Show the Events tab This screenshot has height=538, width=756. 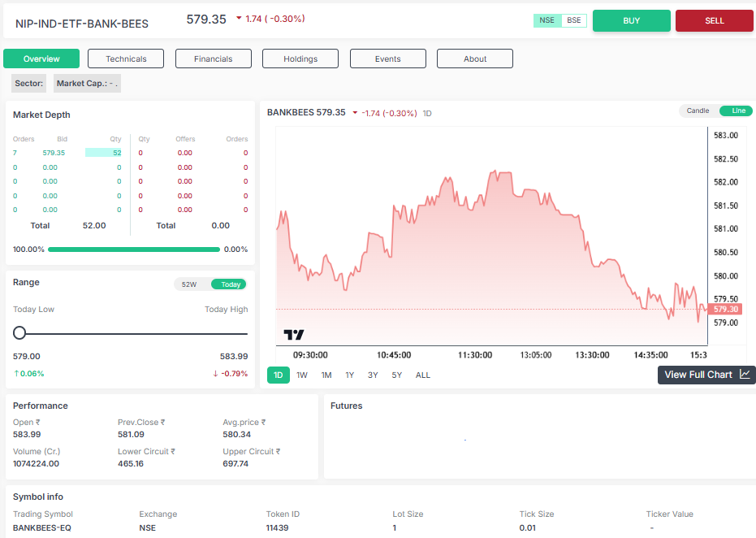[x=387, y=59]
